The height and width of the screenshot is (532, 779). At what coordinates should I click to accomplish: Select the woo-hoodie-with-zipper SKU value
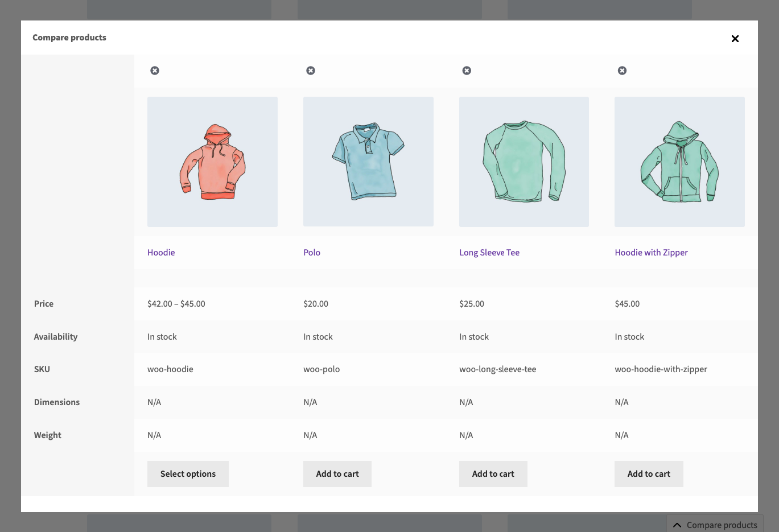tap(661, 369)
